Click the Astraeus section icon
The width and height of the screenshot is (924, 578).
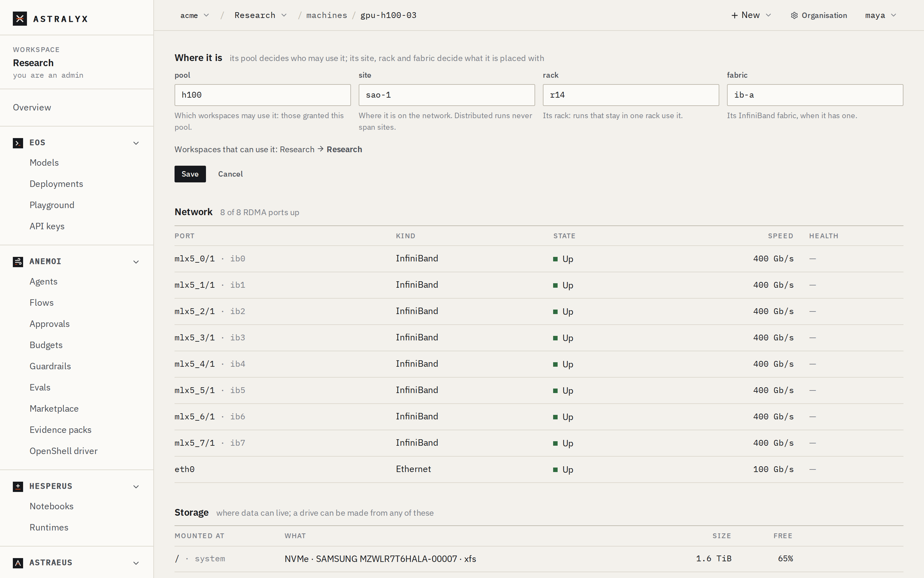[x=18, y=563]
